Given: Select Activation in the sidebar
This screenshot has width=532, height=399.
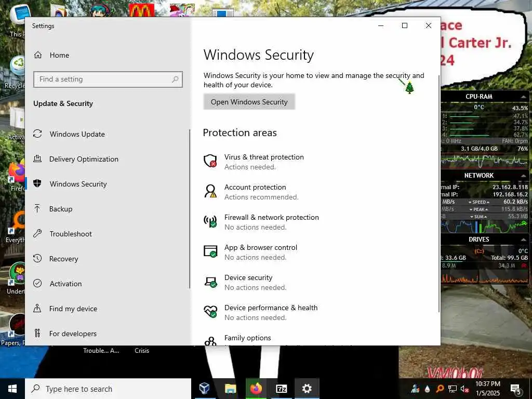Looking at the screenshot, I should click(107, 284).
